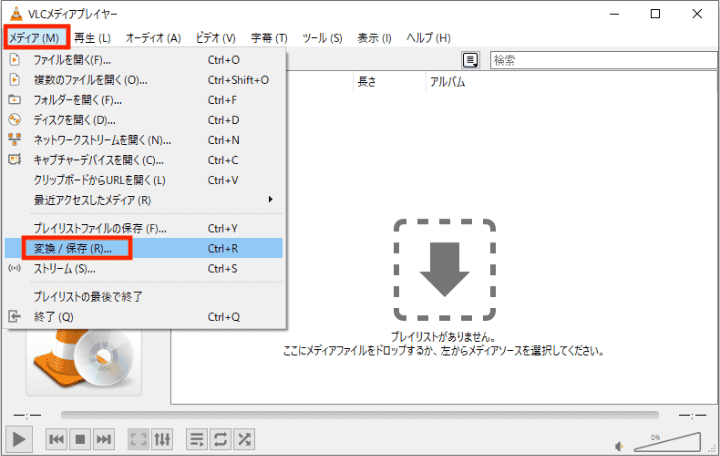Open the メディア (M) menu
Viewport: 720px width, 456px height.
point(34,38)
